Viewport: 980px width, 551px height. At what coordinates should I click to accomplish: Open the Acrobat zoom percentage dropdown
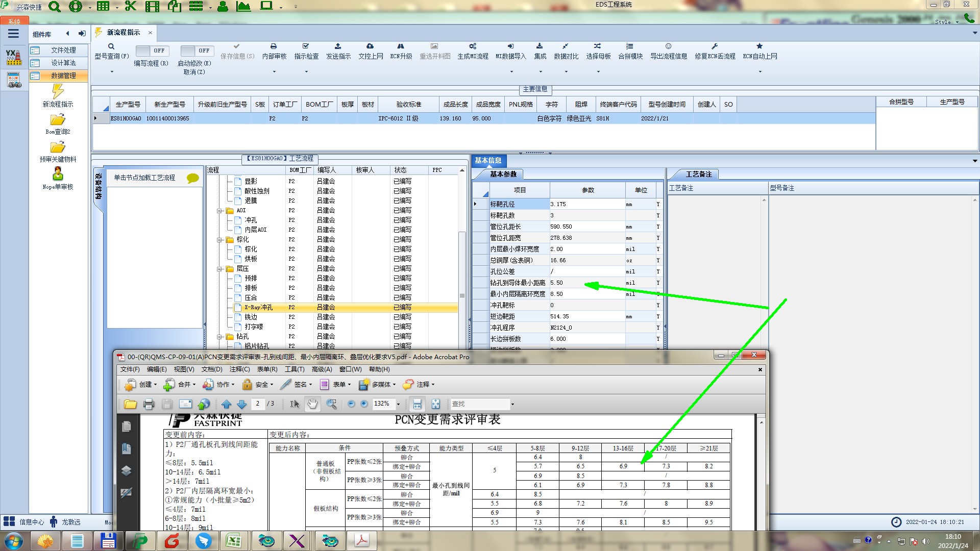(x=399, y=404)
